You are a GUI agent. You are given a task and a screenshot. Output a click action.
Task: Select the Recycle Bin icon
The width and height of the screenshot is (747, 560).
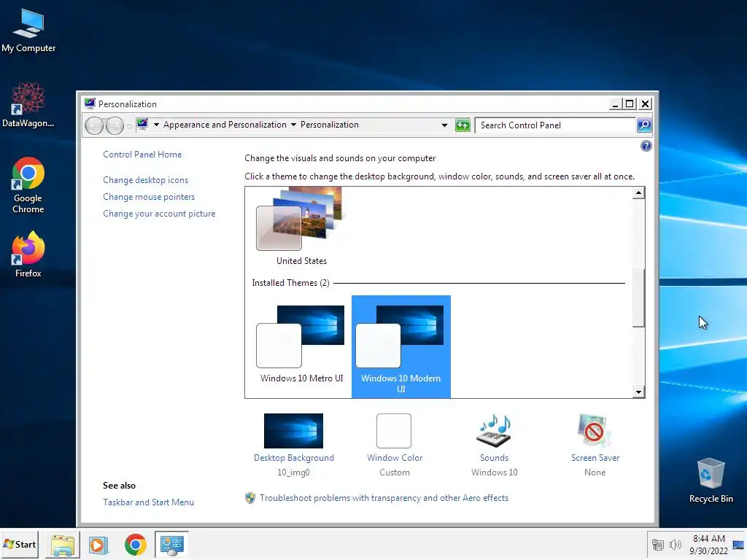coord(711,480)
